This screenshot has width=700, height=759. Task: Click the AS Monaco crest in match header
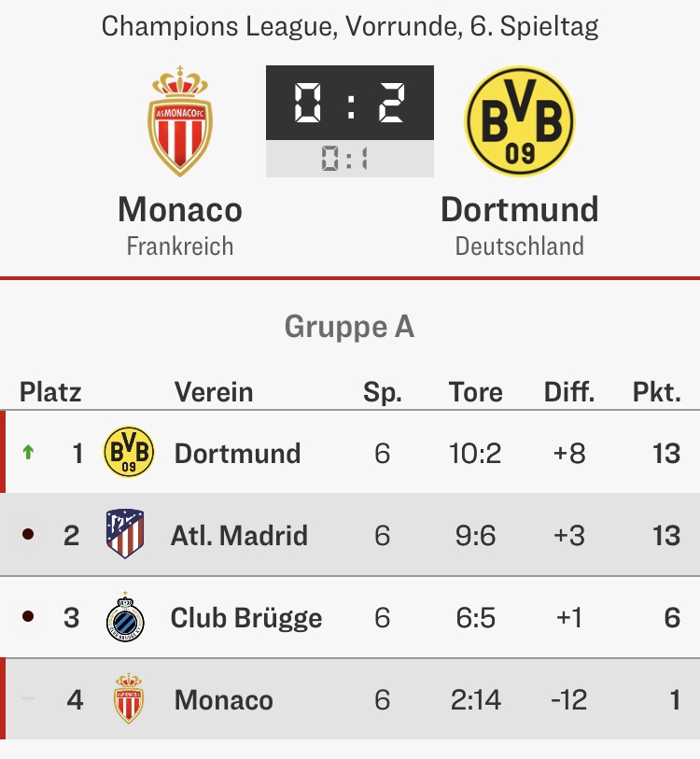pyautogui.click(x=180, y=121)
